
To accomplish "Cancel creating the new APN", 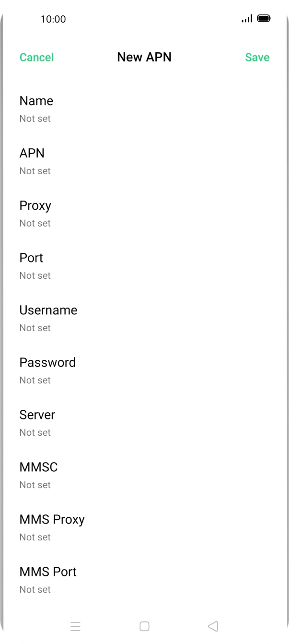I will click(36, 57).
